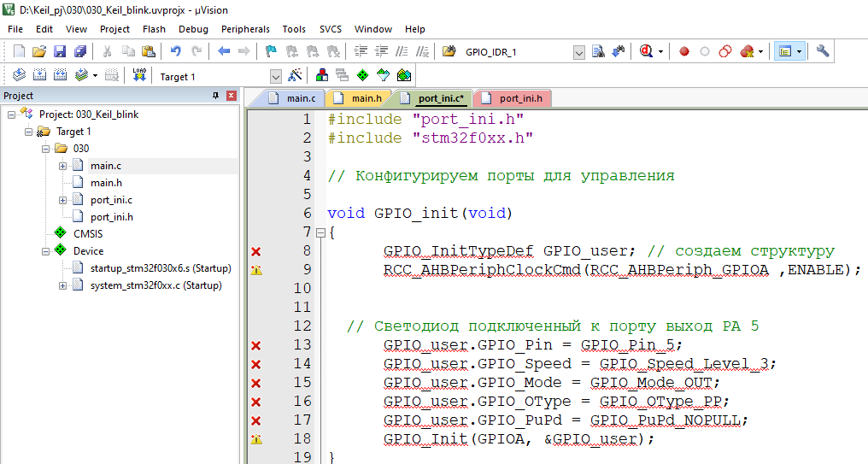Viewport: 868px width, 464px height.
Task: Open Options for Target magic wand icon
Action: 295,75
